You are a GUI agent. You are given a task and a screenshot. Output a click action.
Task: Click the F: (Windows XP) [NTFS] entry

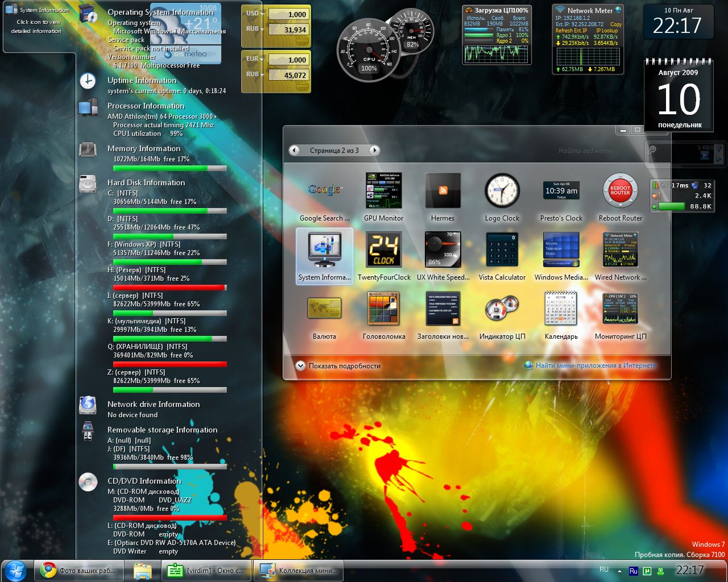tap(144, 244)
